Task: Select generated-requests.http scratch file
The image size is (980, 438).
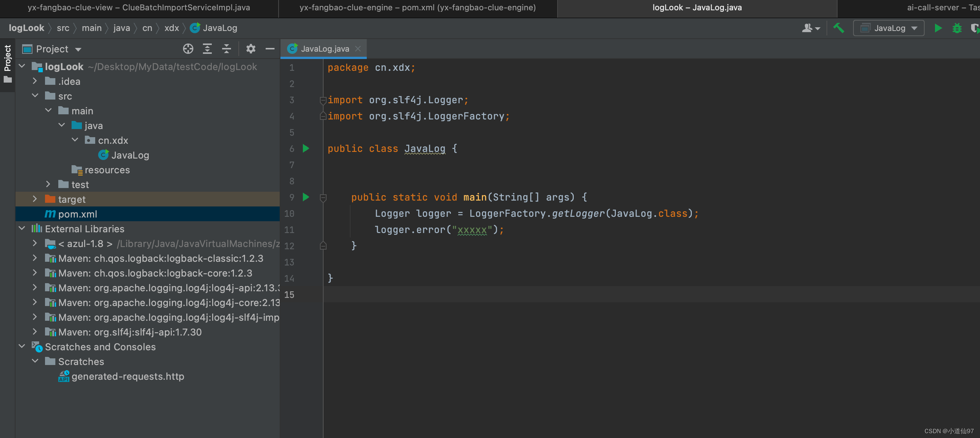Action: click(148, 376)
